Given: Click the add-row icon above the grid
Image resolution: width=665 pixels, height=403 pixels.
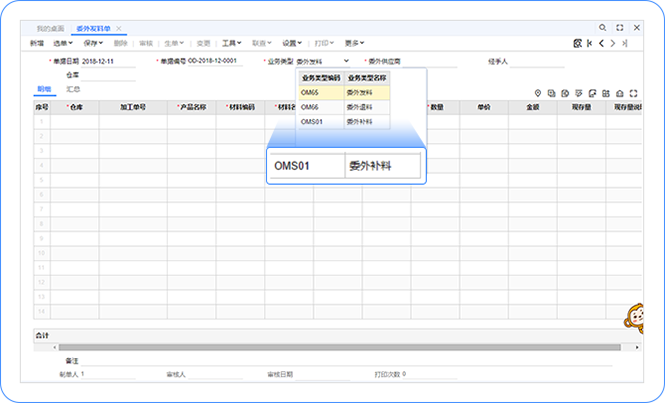Looking at the screenshot, I should 551,93.
